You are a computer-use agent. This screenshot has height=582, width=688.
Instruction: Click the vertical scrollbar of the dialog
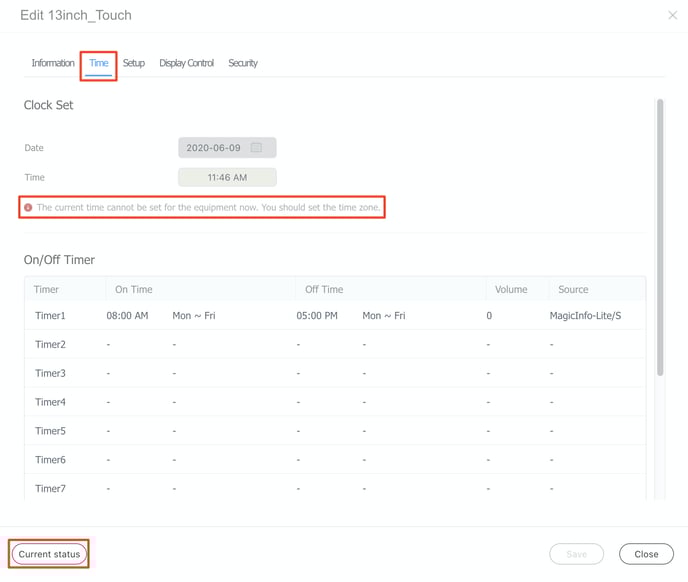pyautogui.click(x=659, y=237)
